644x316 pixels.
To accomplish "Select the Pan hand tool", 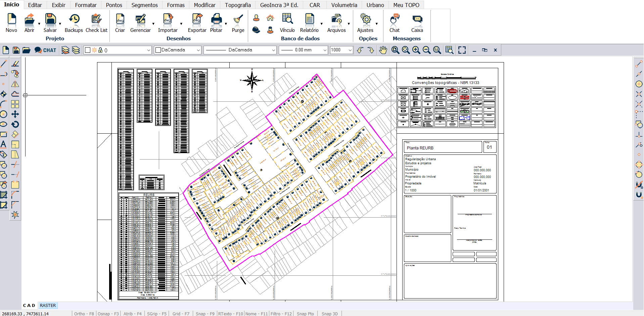I will coord(383,50).
